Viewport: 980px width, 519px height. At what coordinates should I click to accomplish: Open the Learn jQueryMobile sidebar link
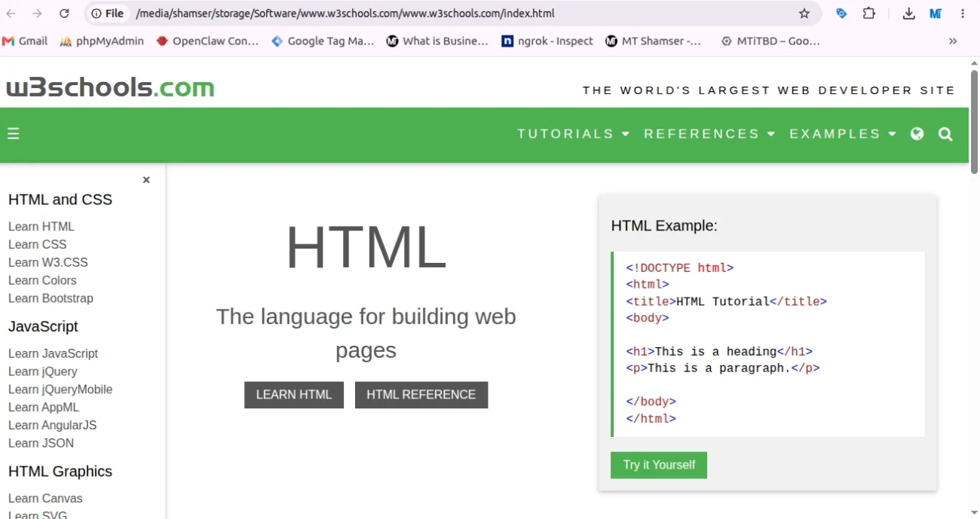click(60, 390)
